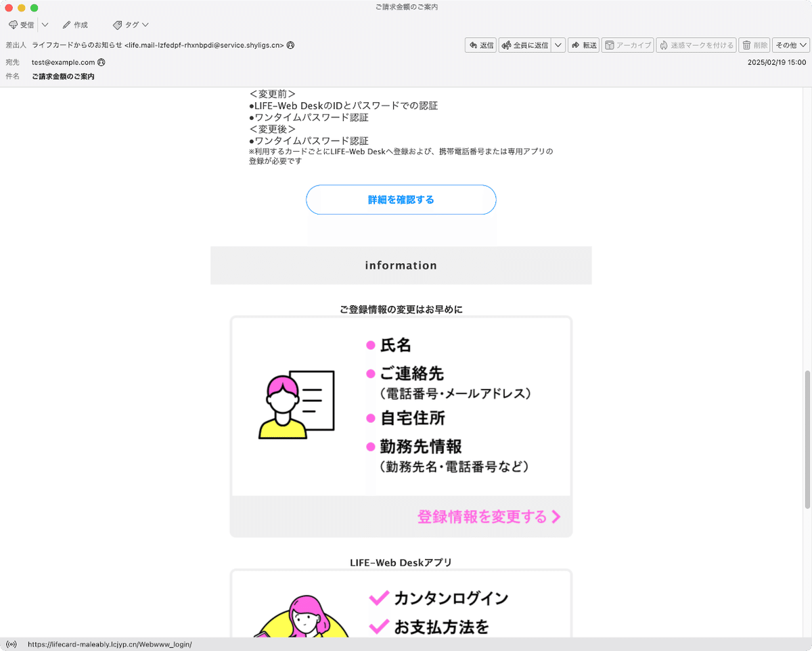The height and width of the screenshot is (651, 812).
Task: Click the 自宅住所 bullet item
Action: coord(405,418)
